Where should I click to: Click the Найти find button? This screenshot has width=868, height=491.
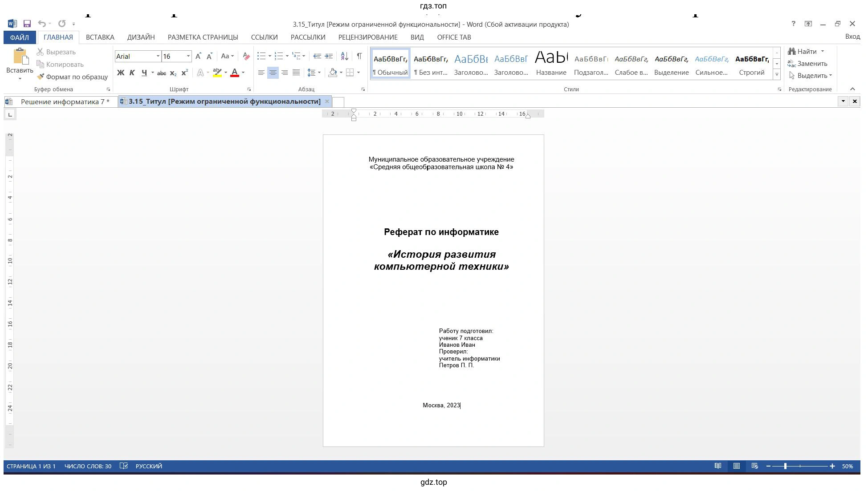click(x=806, y=52)
